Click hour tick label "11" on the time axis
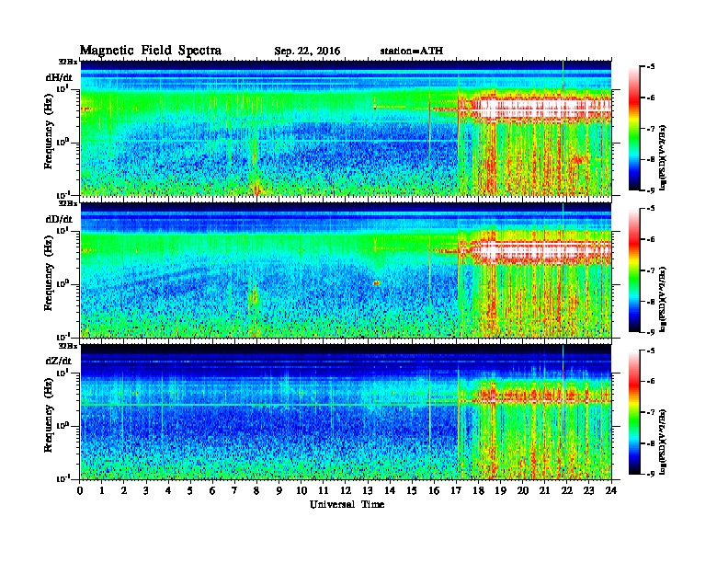 (x=324, y=490)
